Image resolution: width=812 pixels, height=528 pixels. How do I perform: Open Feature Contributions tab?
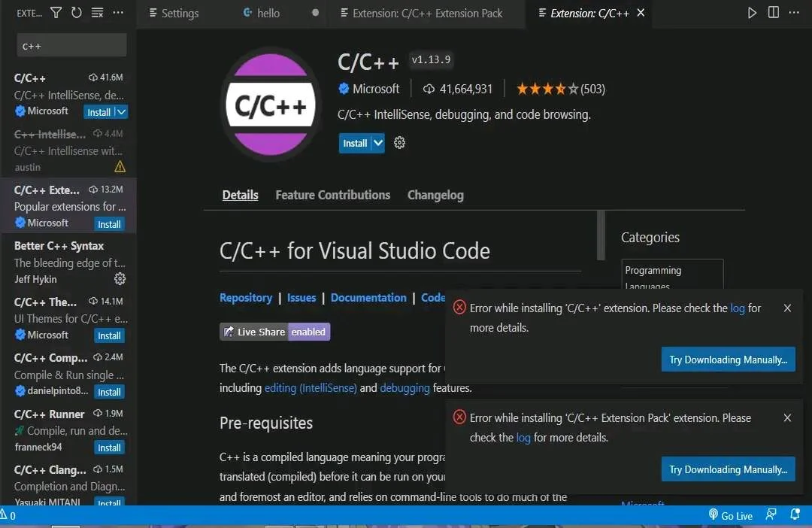333,195
